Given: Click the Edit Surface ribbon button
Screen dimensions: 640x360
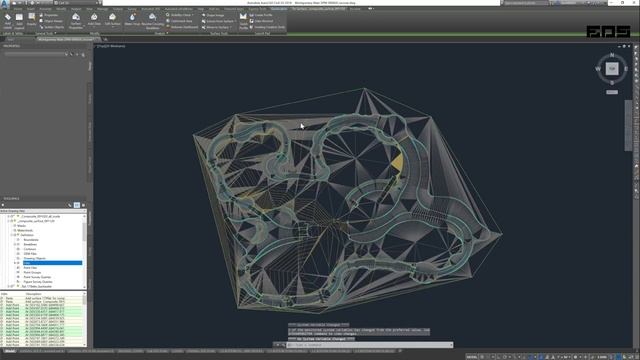Looking at the screenshot, I should (112, 20).
